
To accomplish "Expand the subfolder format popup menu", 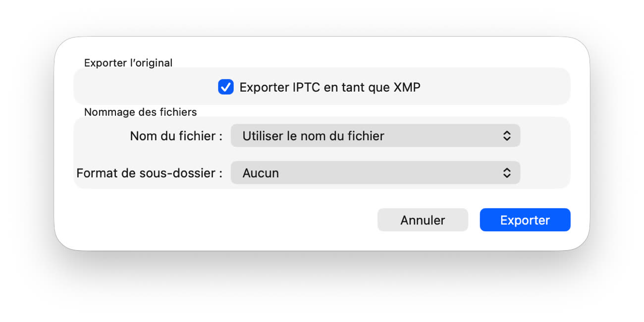I will pyautogui.click(x=375, y=173).
